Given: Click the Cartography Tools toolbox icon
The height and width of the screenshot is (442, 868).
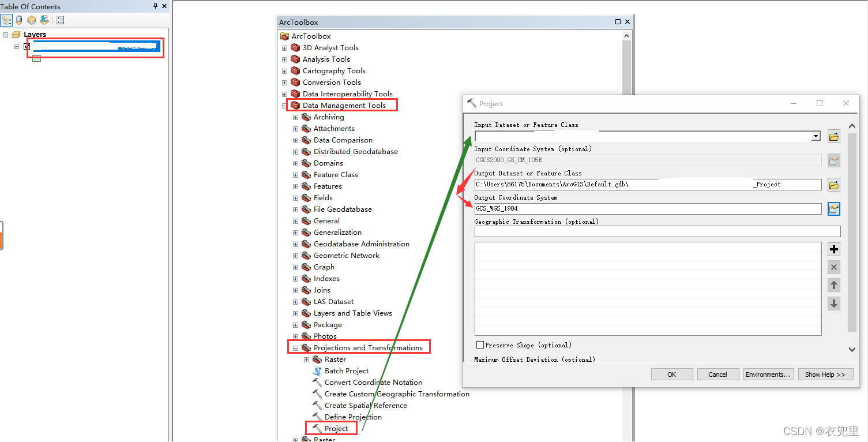Looking at the screenshot, I should coord(295,71).
